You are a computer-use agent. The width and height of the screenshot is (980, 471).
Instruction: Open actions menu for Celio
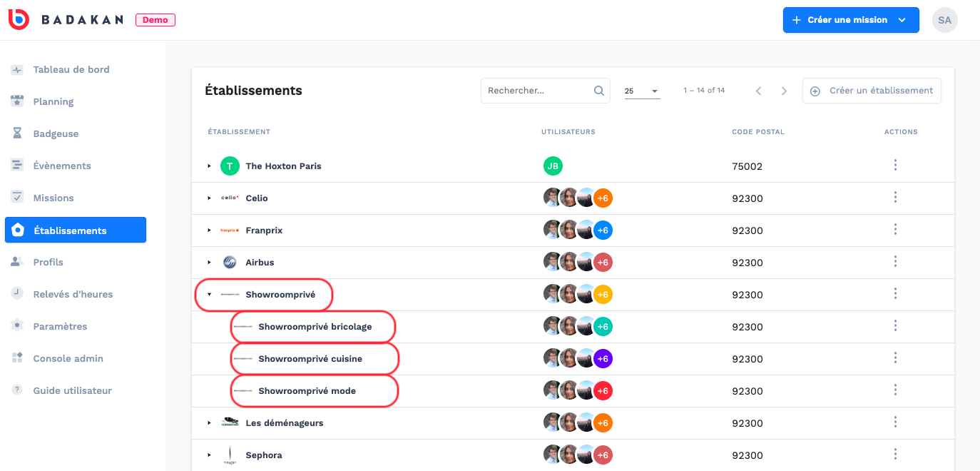pos(895,198)
